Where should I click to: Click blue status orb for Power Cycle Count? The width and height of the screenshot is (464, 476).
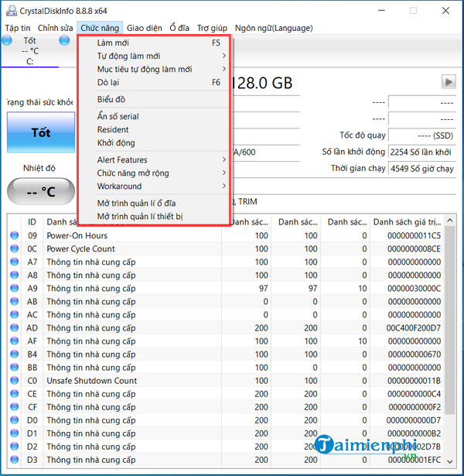(14, 248)
